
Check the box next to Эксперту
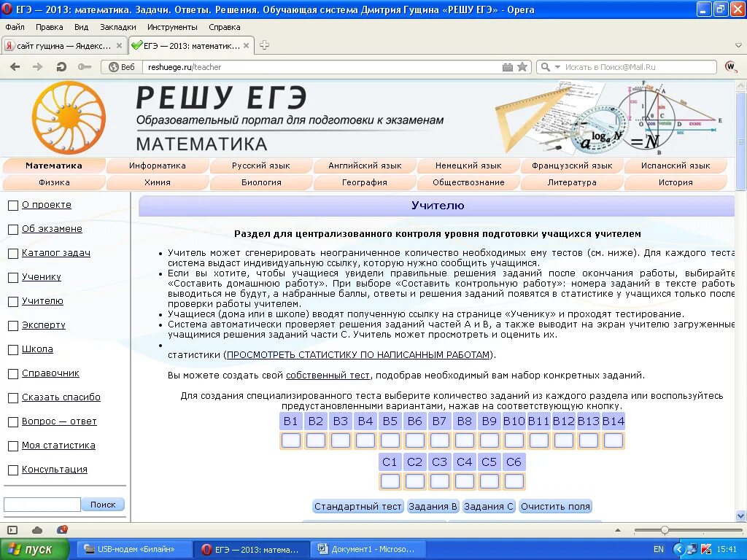(13, 326)
